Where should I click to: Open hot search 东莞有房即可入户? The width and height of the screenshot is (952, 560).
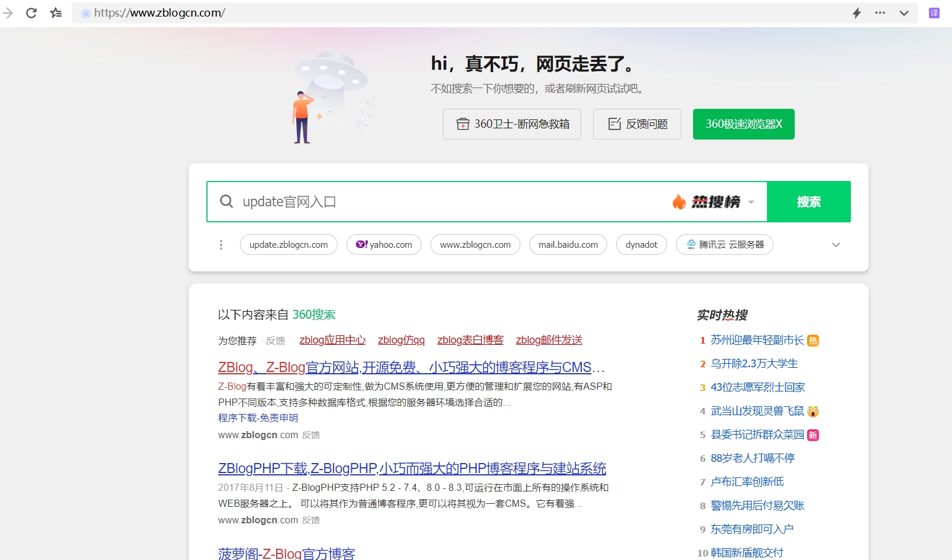tap(752, 529)
